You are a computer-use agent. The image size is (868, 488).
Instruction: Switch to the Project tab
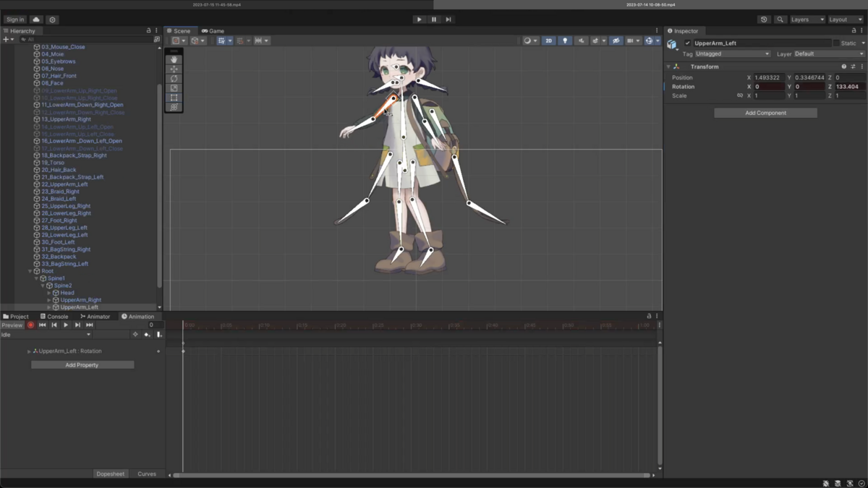[16, 317]
